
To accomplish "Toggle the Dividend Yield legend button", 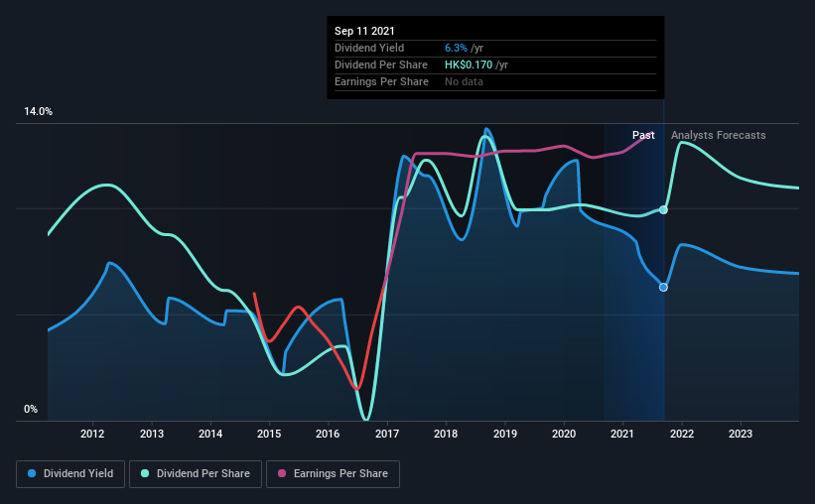I will (x=70, y=474).
